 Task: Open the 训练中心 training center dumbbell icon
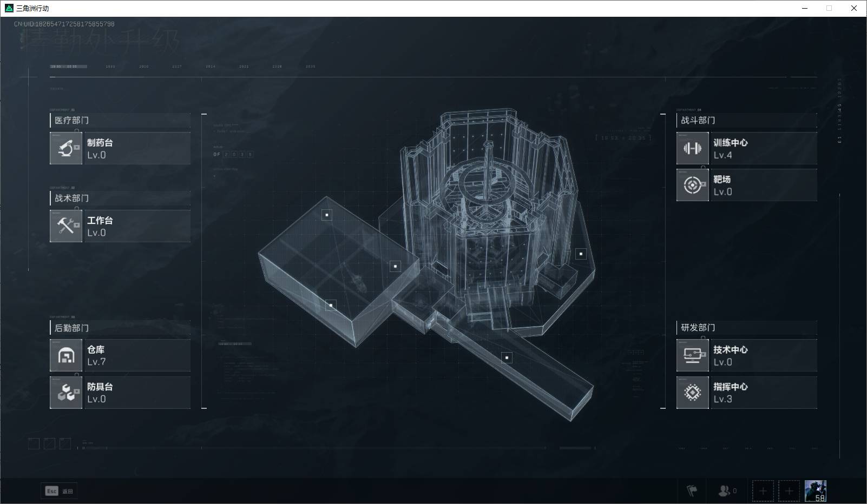click(x=692, y=148)
